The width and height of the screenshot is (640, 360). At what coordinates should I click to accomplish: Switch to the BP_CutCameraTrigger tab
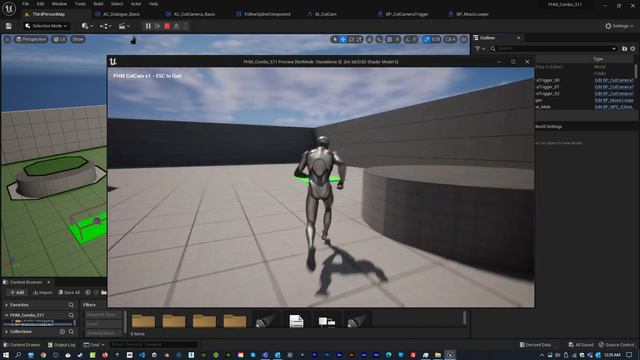tap(407, 14)
